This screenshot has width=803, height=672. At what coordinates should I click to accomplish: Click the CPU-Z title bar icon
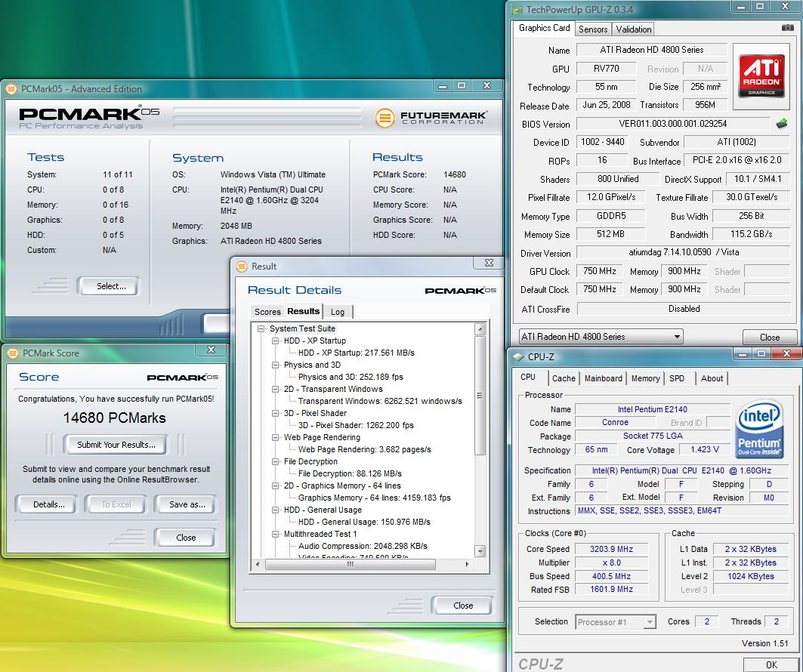[x=518, y=356]
